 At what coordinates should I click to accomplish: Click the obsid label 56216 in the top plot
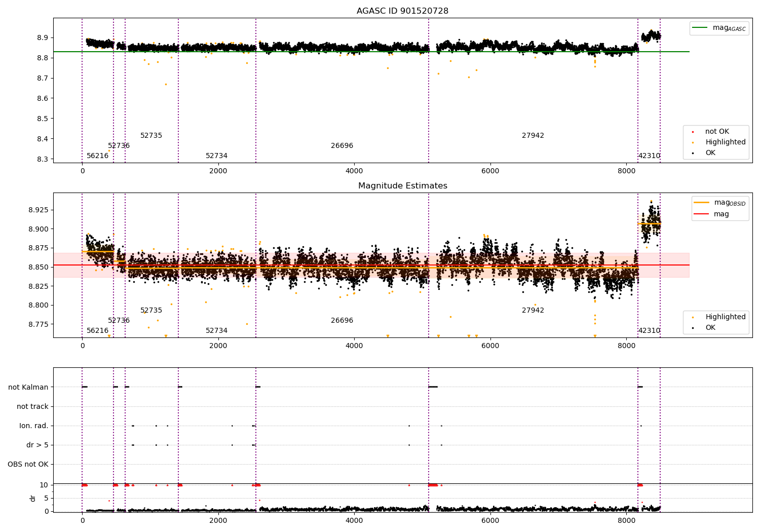pos(97,156)
